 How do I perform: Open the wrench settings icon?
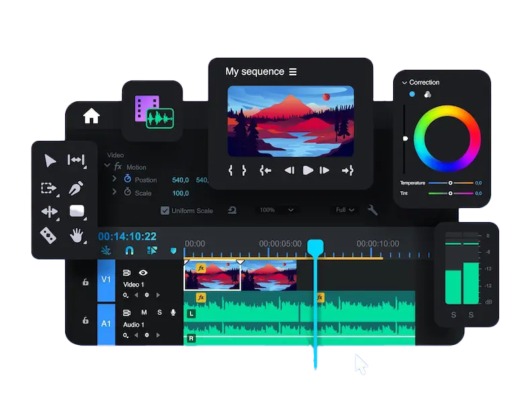click(x=372, y=210)
